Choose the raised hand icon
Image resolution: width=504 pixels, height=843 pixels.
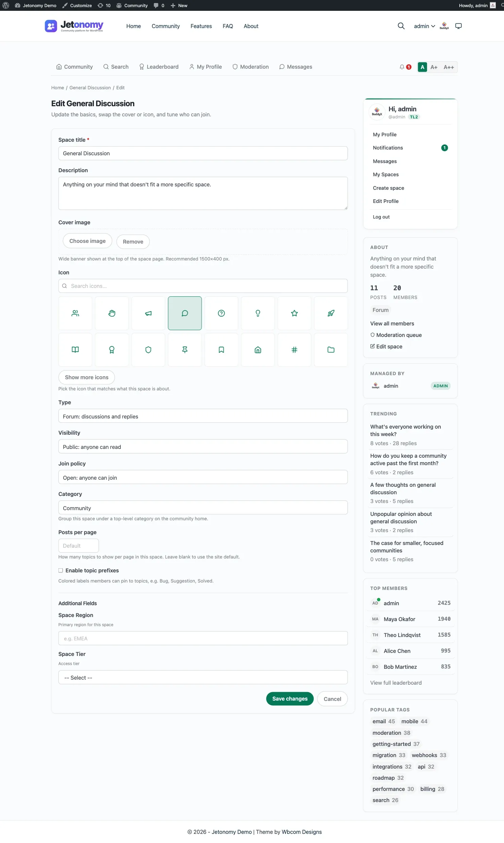pyautogui.click(x=112, y=313)
